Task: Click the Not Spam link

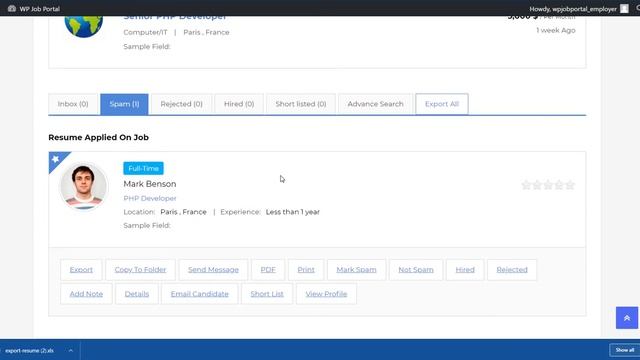Action: pos(416,270)
